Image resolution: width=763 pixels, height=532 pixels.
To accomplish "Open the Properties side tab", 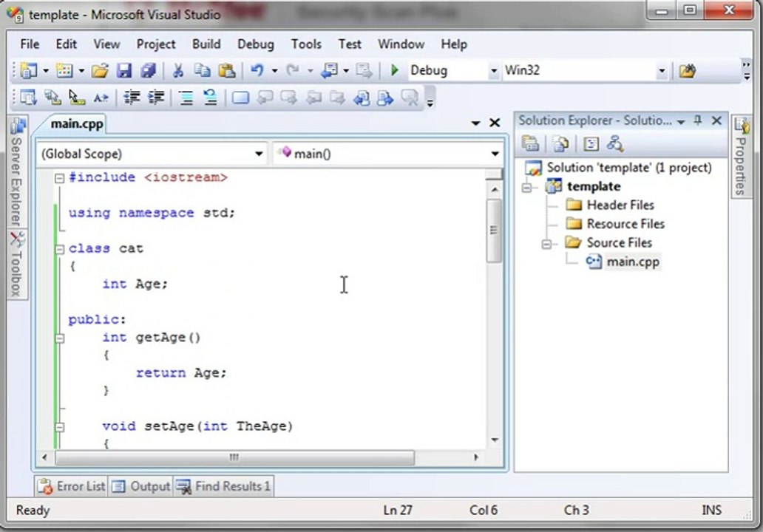I will click(x=741, y=156).
